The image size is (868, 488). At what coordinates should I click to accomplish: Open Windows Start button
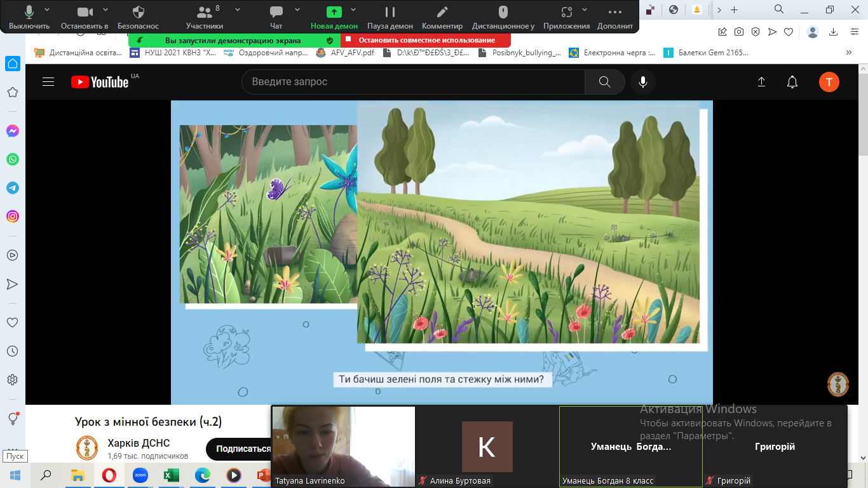(15, 475)
